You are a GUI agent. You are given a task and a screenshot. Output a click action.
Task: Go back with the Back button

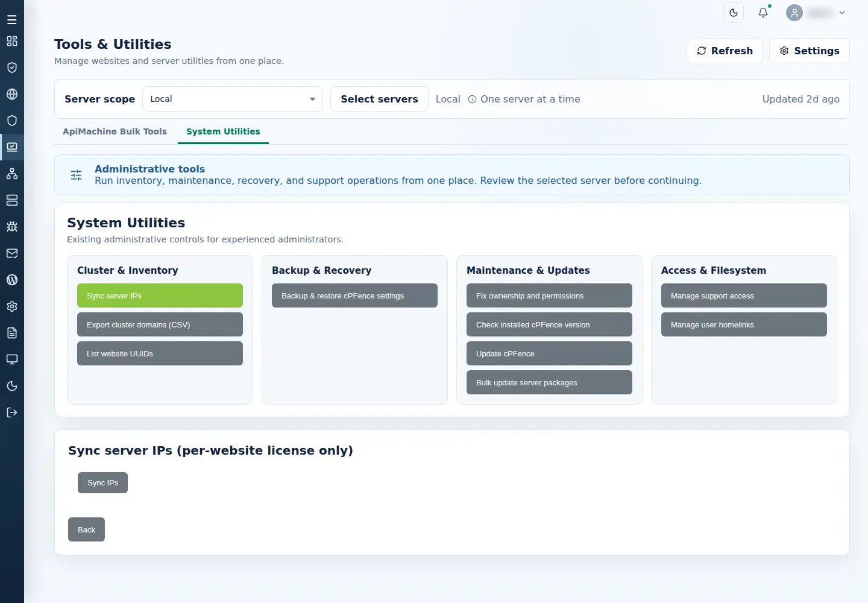pos(86,529)
